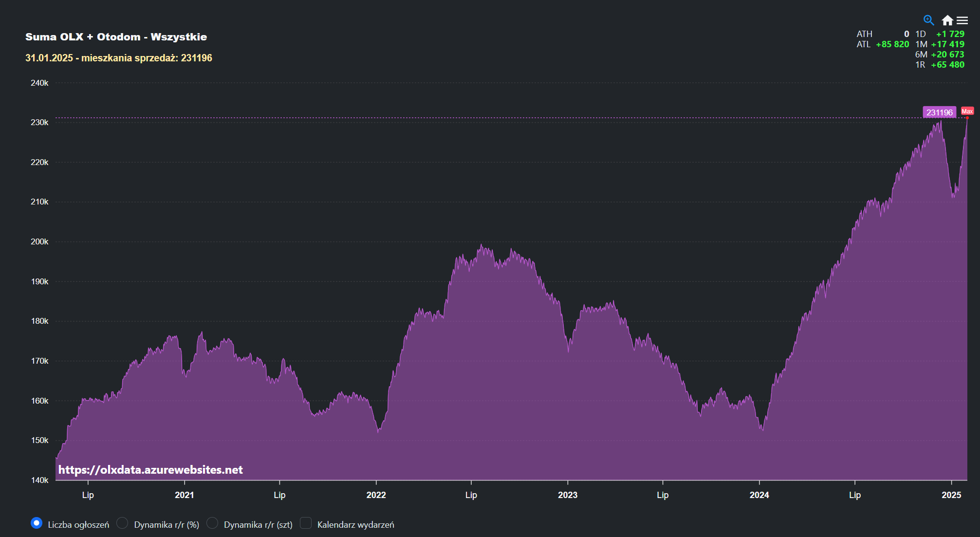Click the zoom magnifier icon

point(928,20)
